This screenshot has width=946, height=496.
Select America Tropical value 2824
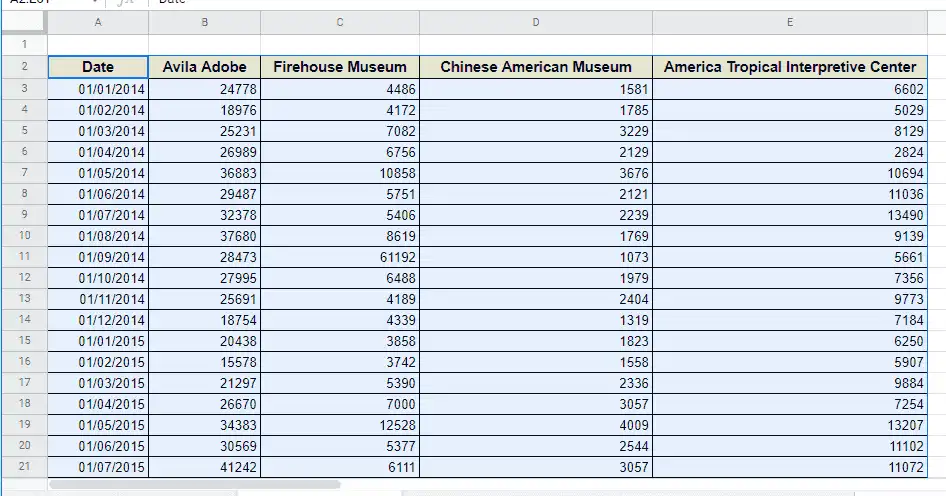pyautogui.click(x=790, y=151)
